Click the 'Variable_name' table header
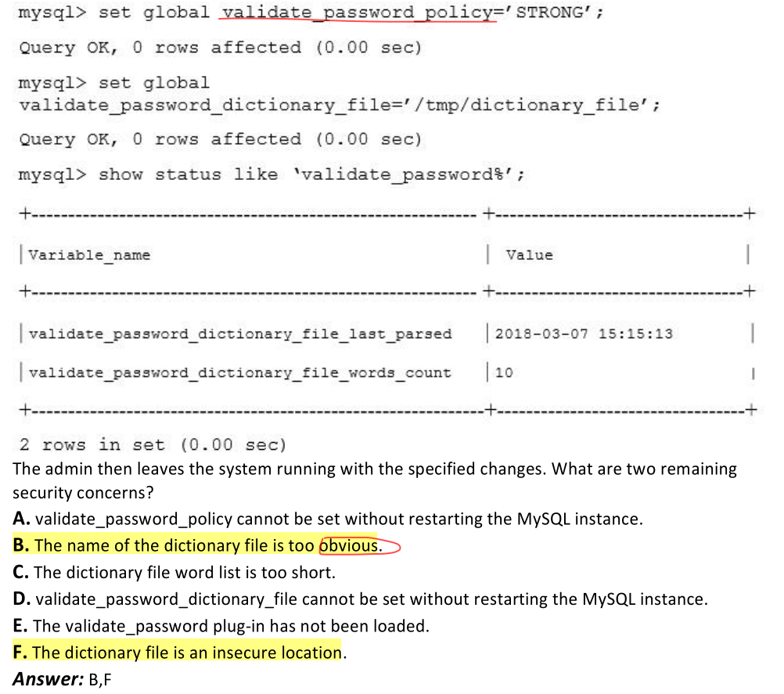This screenshot has height=694, width=784. (x=89, y=255)
